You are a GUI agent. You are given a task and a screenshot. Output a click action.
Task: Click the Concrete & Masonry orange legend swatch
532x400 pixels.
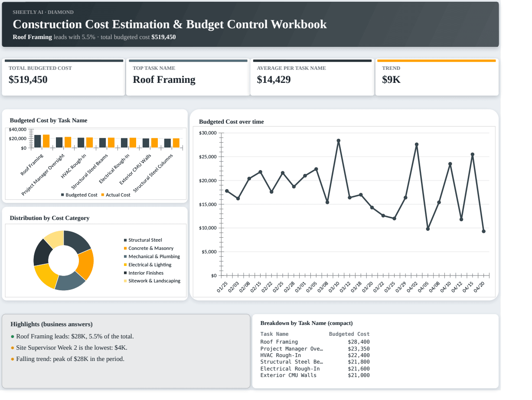point(126,248)
